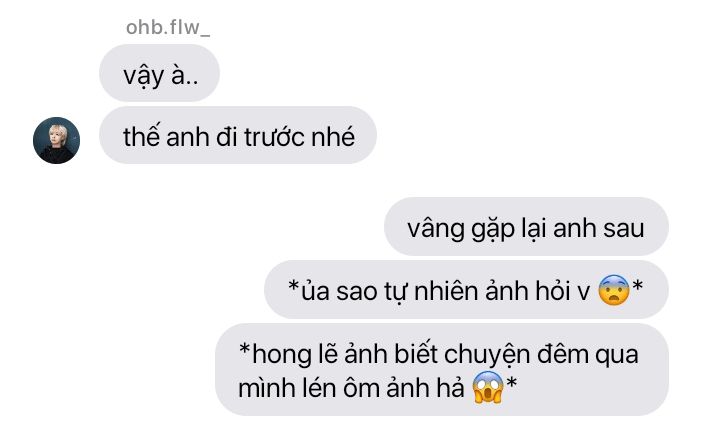Image resolution: width=720 pixels, height=440 pixels.
Task: Click the word "trước" in second message
Action: (274, 137)
